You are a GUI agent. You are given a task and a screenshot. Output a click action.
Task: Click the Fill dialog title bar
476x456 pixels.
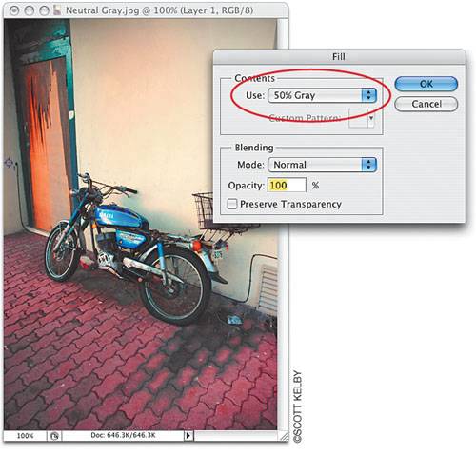coord(339,57)
